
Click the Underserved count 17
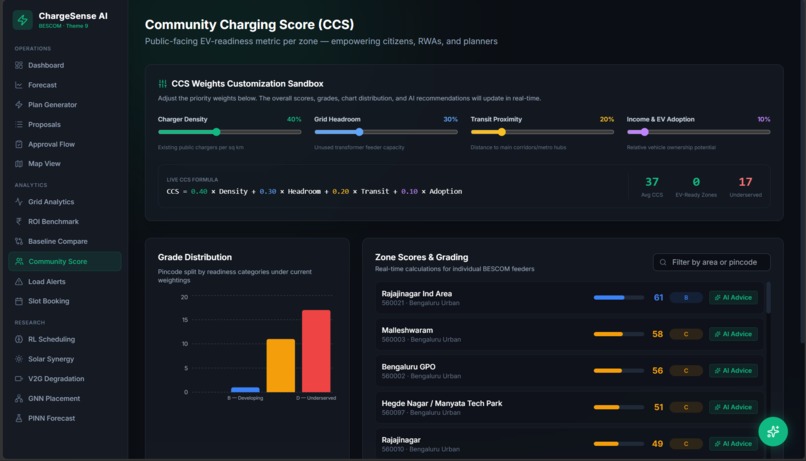[745, 182]
